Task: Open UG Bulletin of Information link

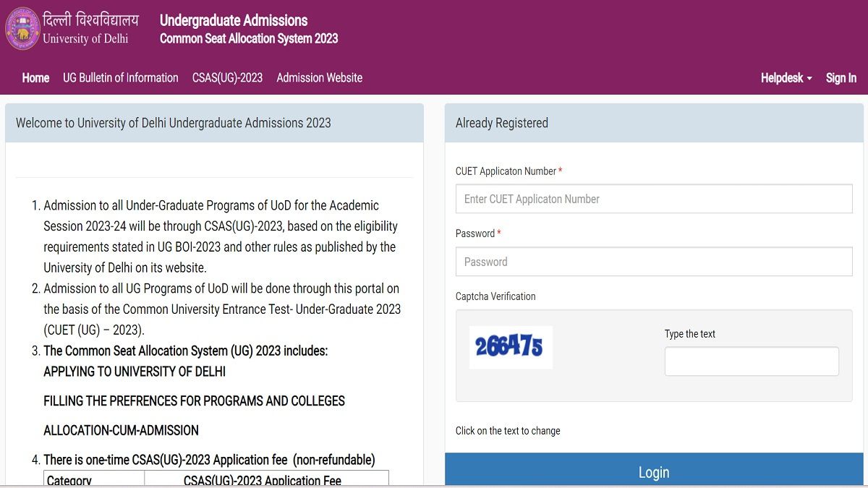Action: point(121,77)
